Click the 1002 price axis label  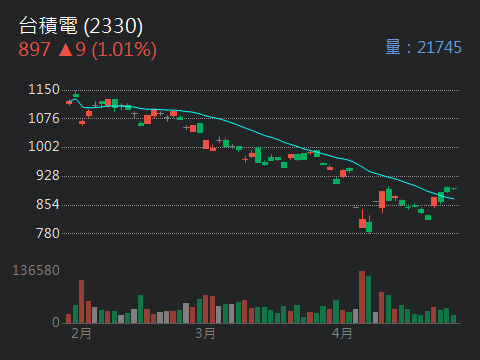click(44, 147)
